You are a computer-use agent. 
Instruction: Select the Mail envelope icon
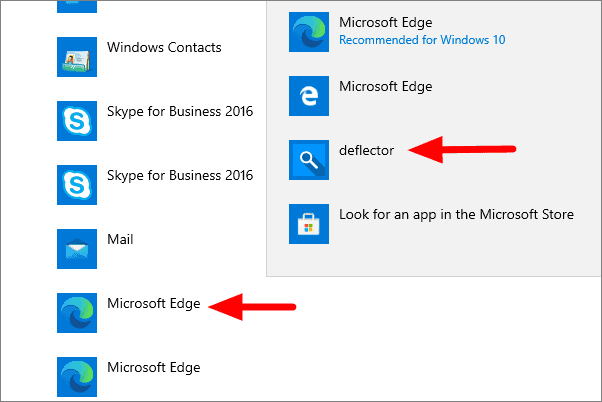point(77,249)
